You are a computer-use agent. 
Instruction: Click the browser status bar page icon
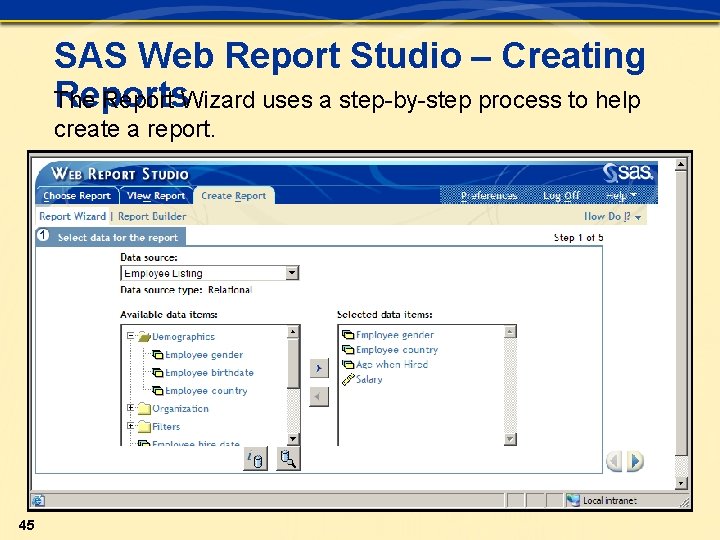[x=39, y=500]
